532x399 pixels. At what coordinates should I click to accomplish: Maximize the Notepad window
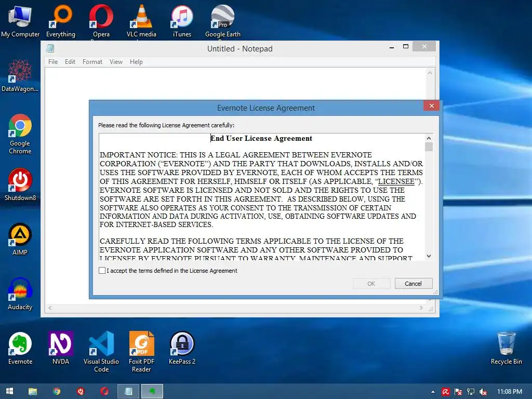405,47
